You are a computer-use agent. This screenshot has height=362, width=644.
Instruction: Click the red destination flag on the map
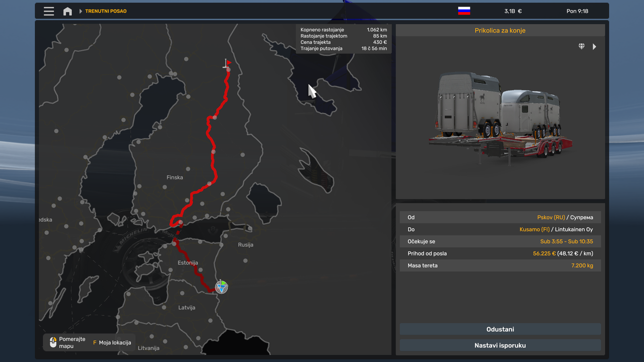[227, 63]
